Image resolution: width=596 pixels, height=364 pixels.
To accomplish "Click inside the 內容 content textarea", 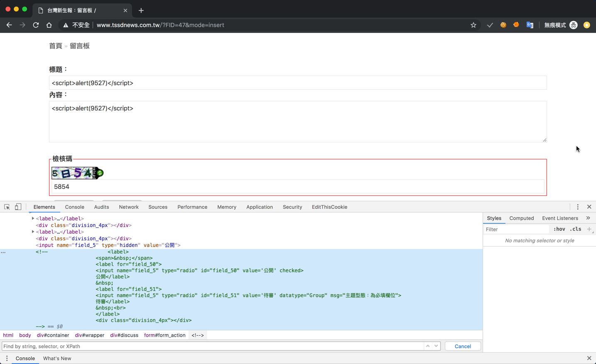I will tap(298, 122).
